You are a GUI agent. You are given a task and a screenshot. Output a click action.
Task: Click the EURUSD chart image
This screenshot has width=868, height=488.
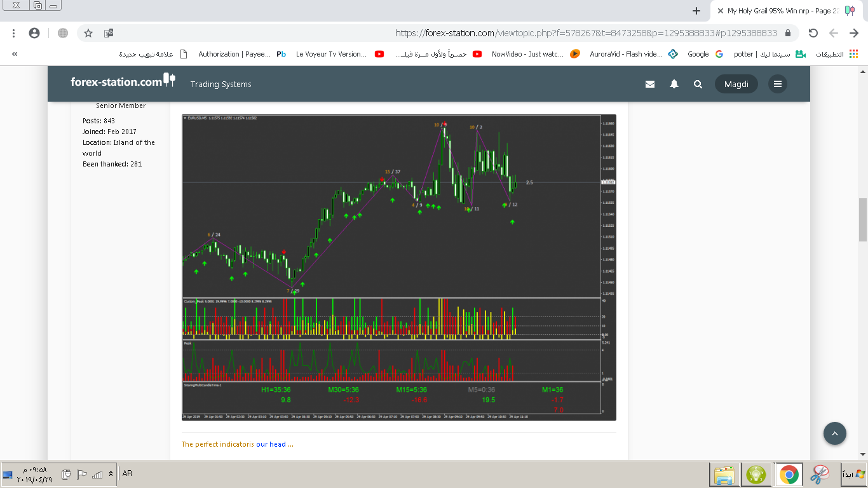click(398, 267)
